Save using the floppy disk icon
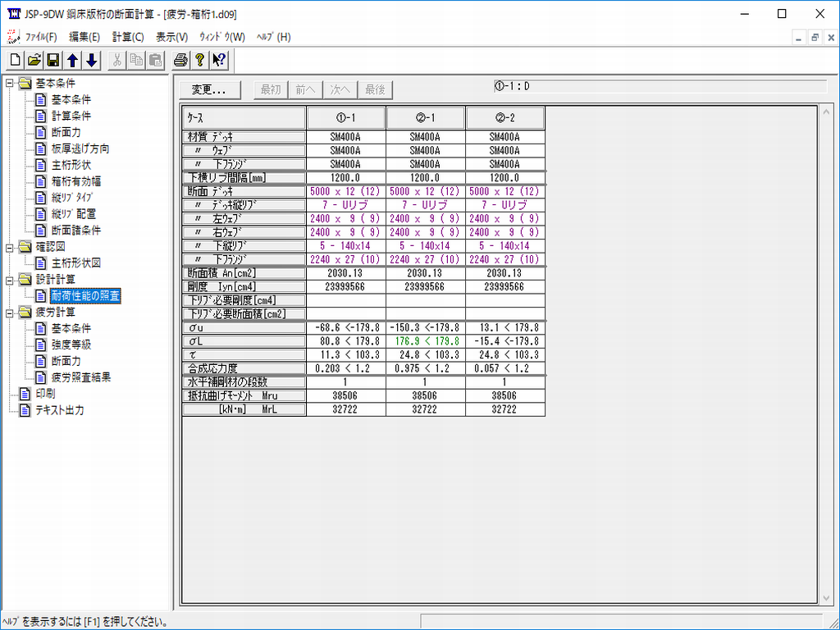The height and width of the screenshot is (630, 840). click(x=53, y=60)
